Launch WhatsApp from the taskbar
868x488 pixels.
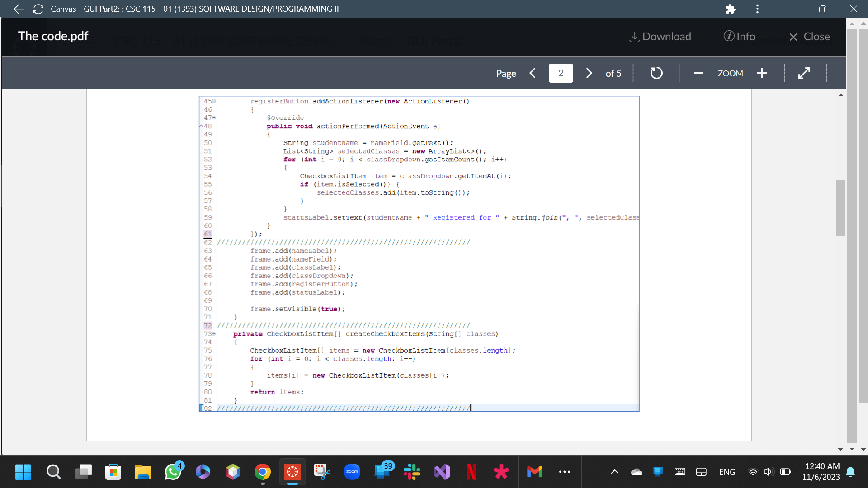pos(174,472)
